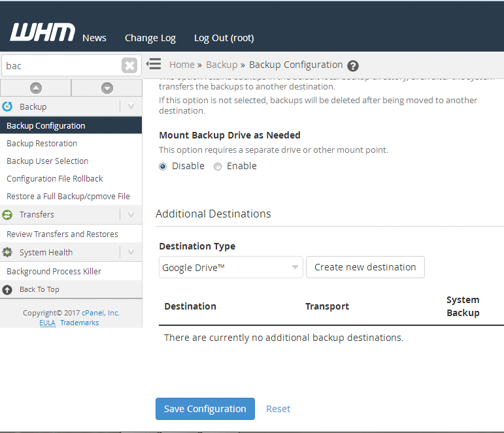The height and width of the screenshot is (433, 504).
Task: Click the Transfers section header label
Action: [x=37, y=215]
